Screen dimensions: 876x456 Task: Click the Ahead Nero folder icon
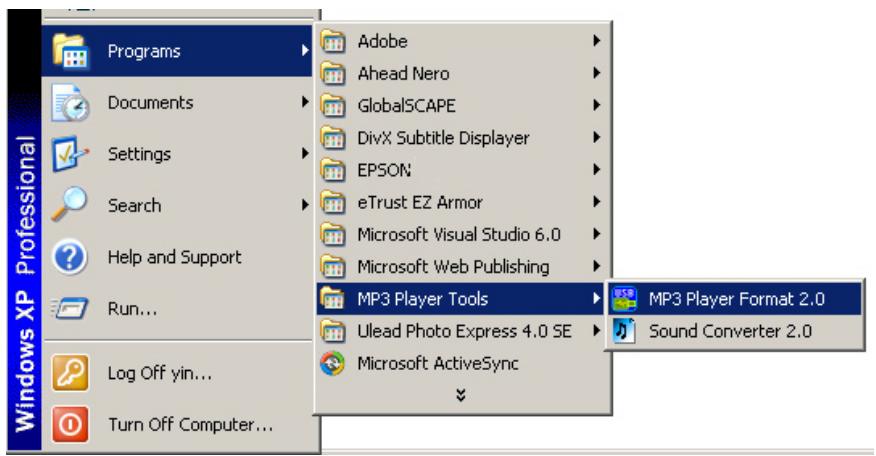(x=333, y=74)
